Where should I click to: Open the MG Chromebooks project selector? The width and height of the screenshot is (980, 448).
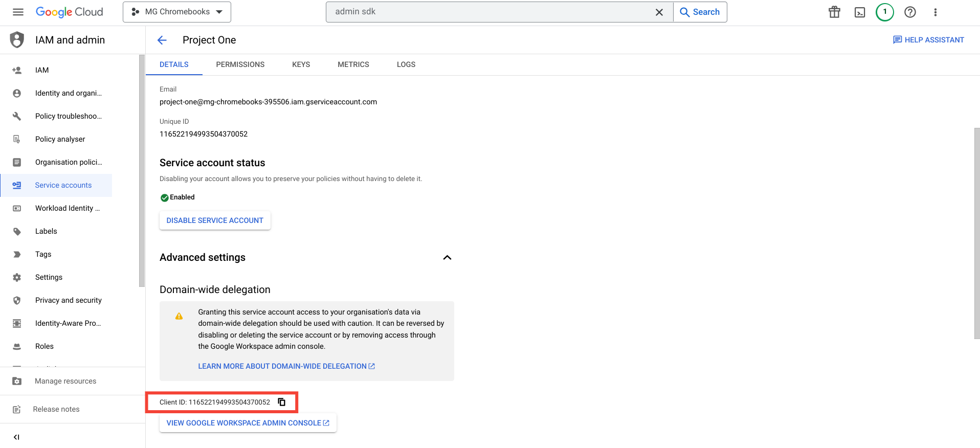(x=177, y=12)
